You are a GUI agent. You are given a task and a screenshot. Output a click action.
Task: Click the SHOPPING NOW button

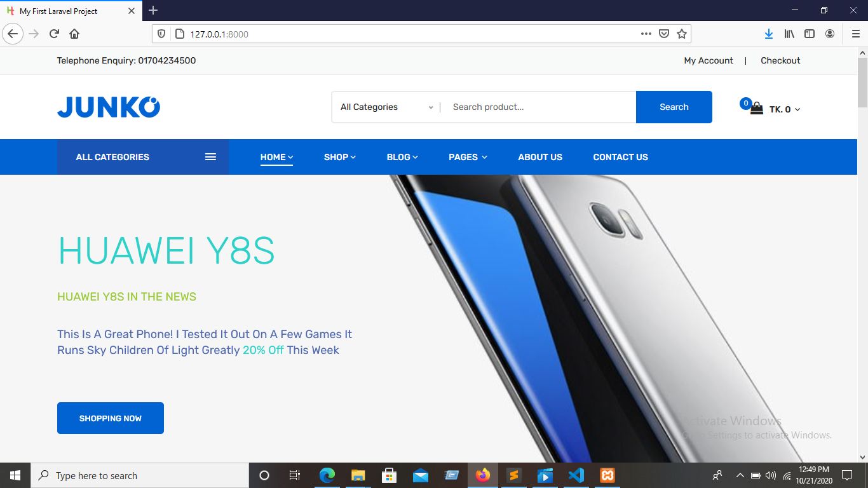(x=111, y=418)
